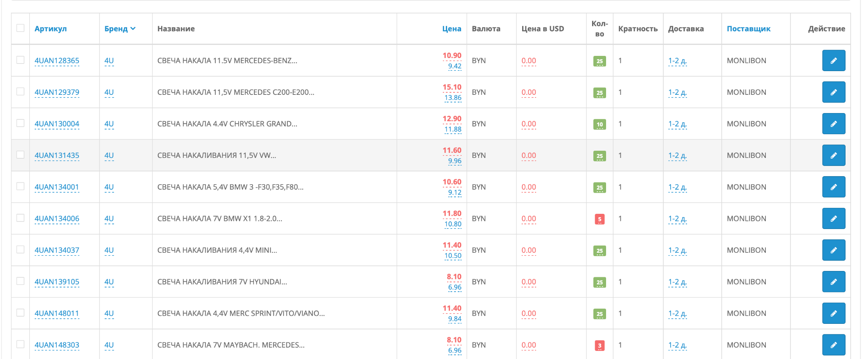Sort by the Цена column header
The height and width of the screenshot is (359, 868).
click(451, 29)
